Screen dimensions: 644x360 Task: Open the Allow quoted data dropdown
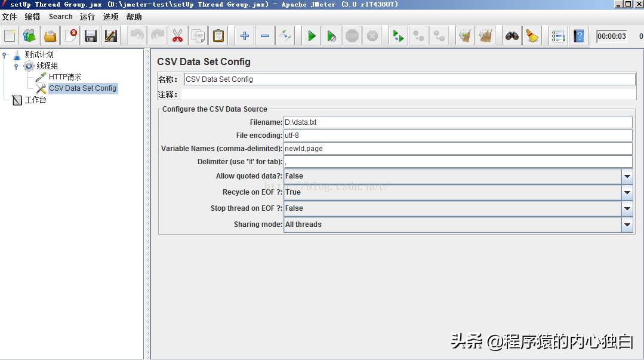[627, 177]
